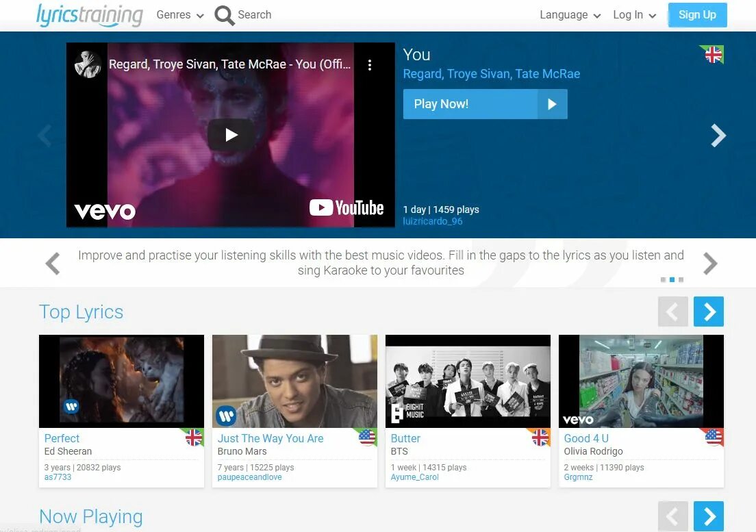
Task: Play the YouTube video center button
Action: (231, 135)
